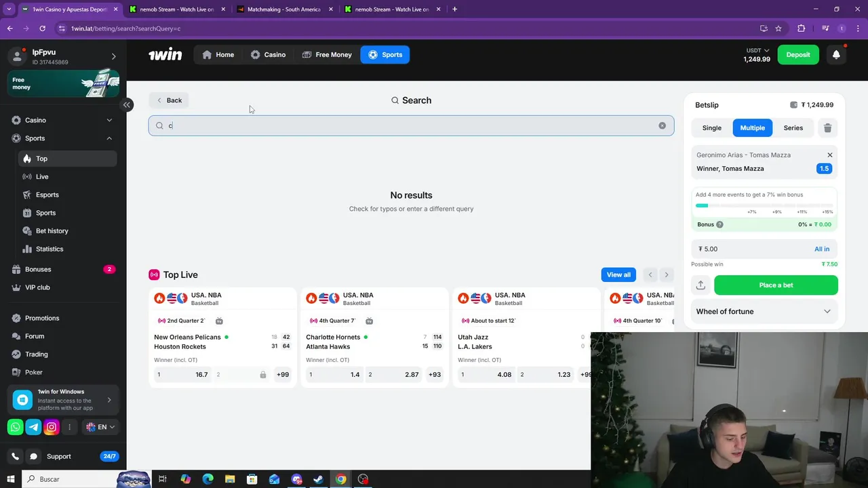Open Bonuses in sidebar
Screen dimensions: 868x488
64,270
